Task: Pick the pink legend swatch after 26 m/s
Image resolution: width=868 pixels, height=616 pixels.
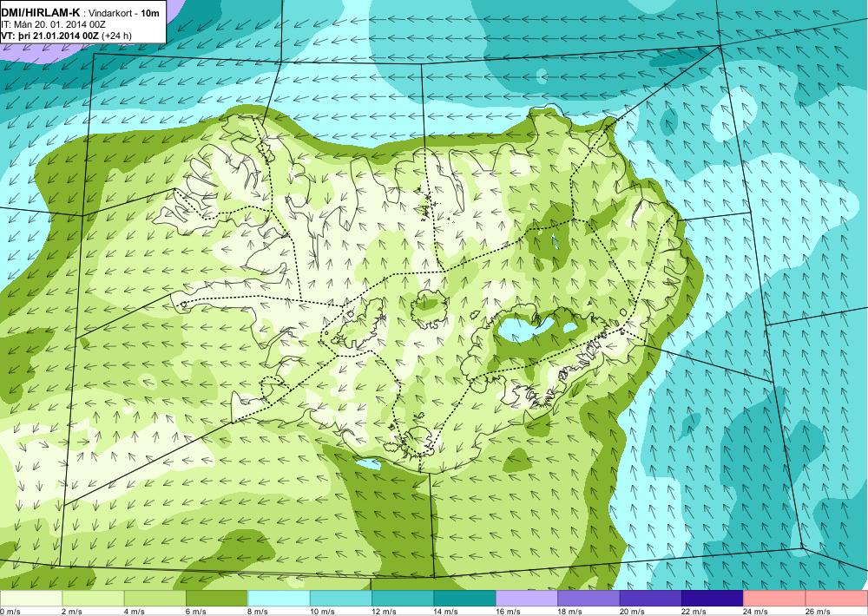Action: 837,599
